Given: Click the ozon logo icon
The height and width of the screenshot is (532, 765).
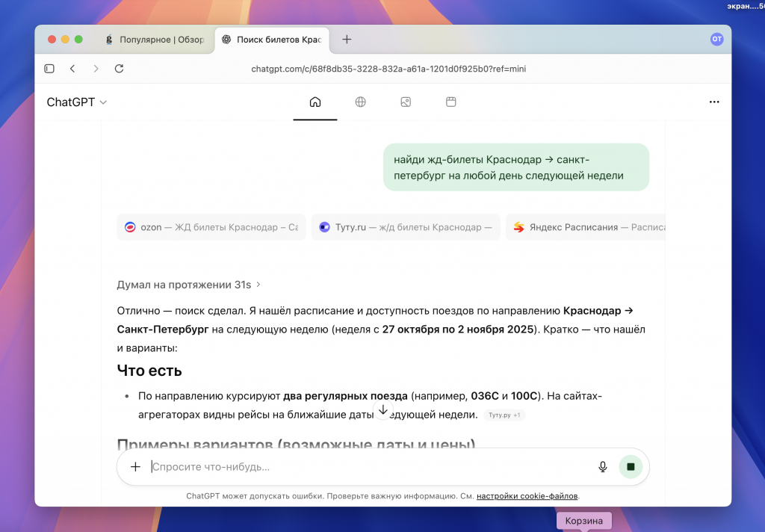Looking at the screenshot, I should click(130, 227).
